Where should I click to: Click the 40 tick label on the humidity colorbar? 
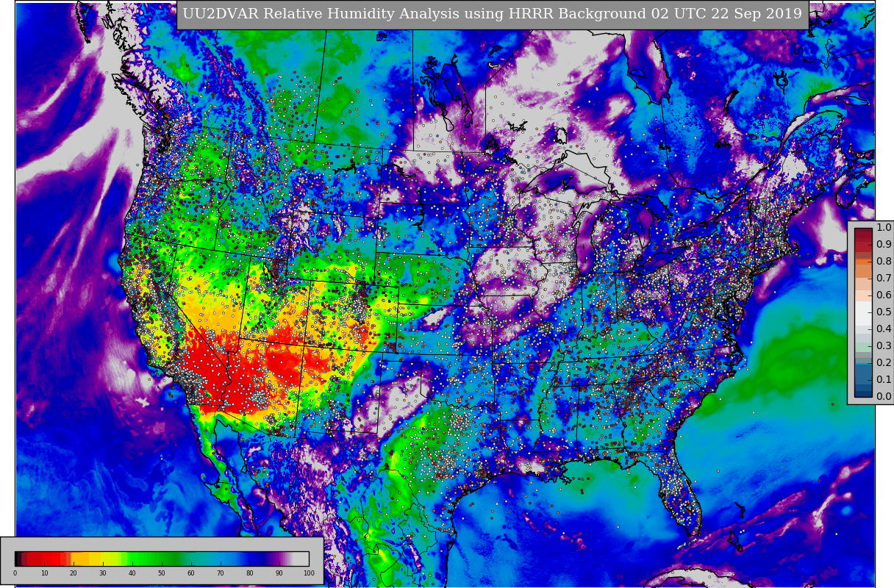132,573
